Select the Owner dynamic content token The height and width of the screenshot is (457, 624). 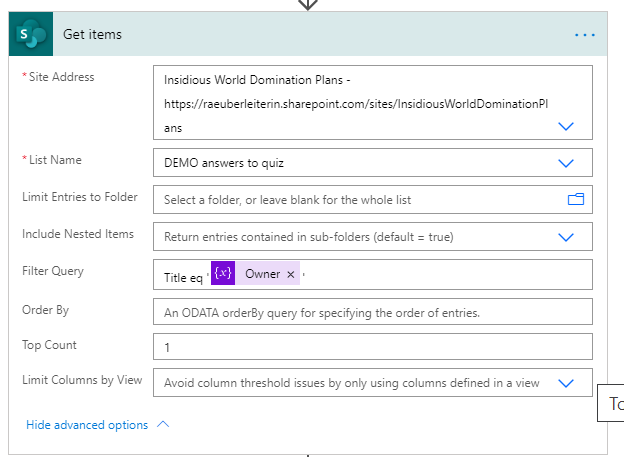pyautogui.click(x=262, y=275)
